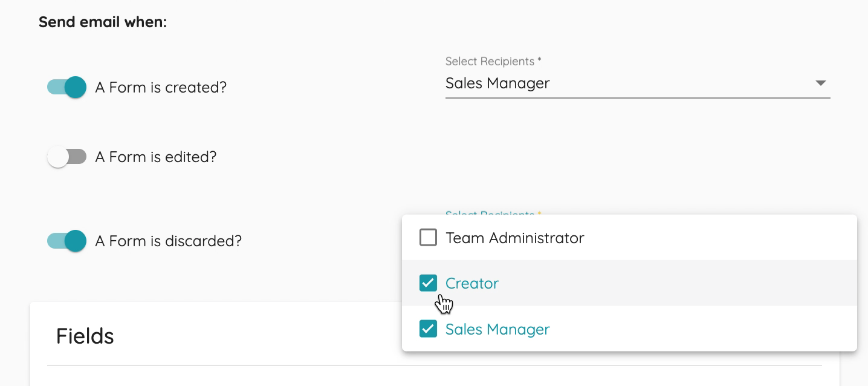Click the partially hidden Select Recipients label
Viewport: 868px width, 386px height.
pyautogui.click(x=493, y=213)
